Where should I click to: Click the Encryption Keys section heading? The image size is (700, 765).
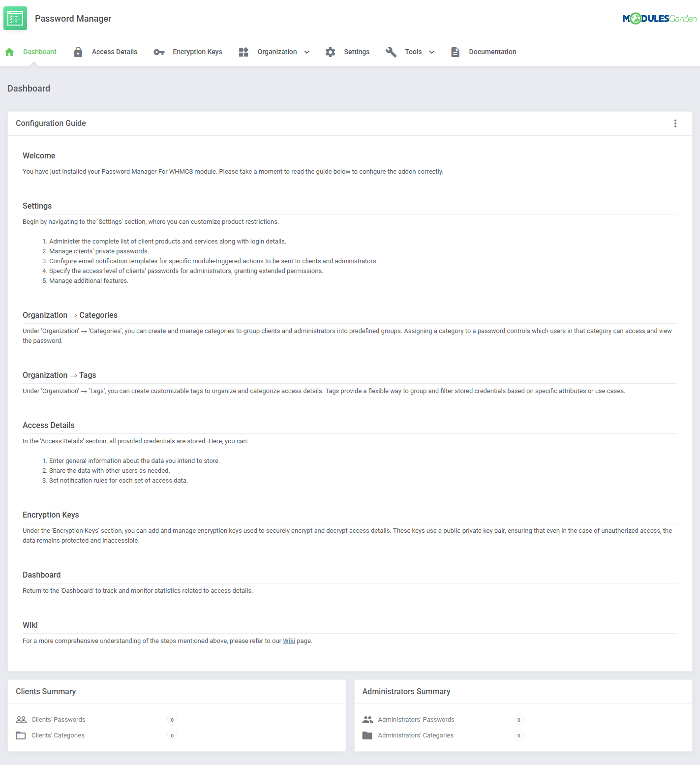[51, 515]
